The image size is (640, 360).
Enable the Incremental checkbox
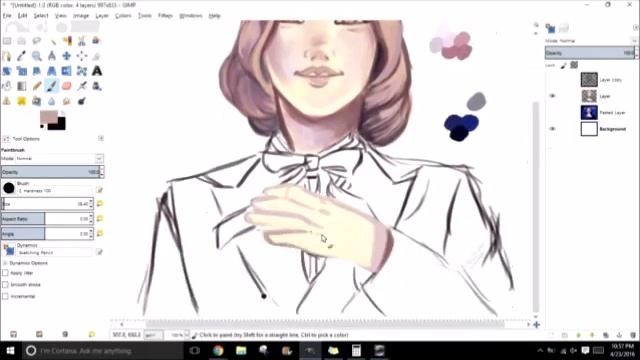coord(5,296)
